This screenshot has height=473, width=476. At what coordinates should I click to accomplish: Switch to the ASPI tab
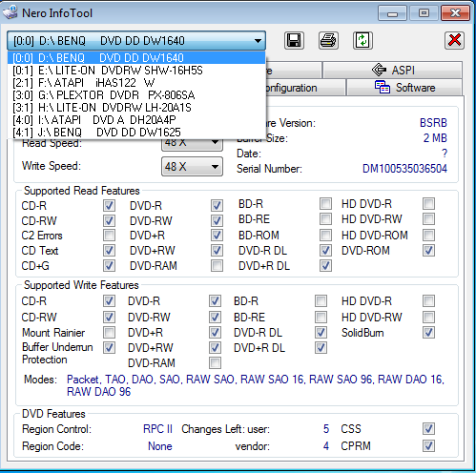click(392, 70)
